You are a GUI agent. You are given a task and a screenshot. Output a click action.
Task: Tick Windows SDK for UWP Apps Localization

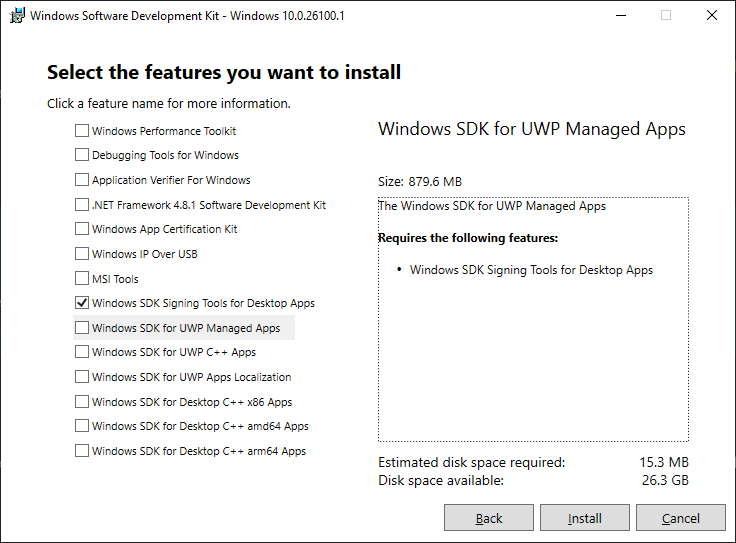click(x=82, y=377)
